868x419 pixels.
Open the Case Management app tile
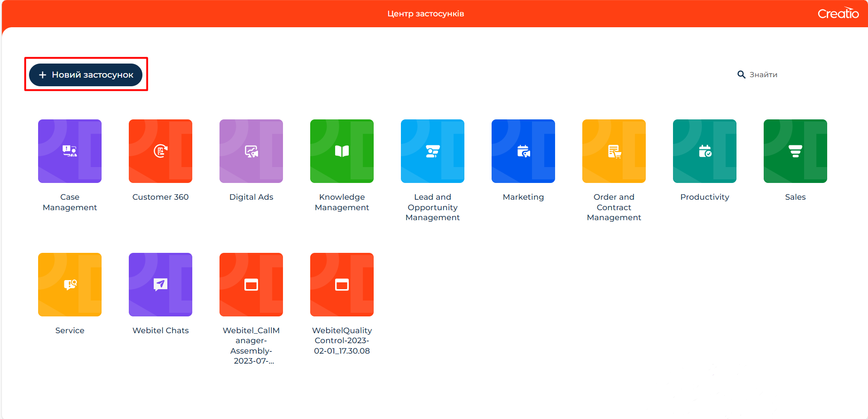[x=70, y=151]
